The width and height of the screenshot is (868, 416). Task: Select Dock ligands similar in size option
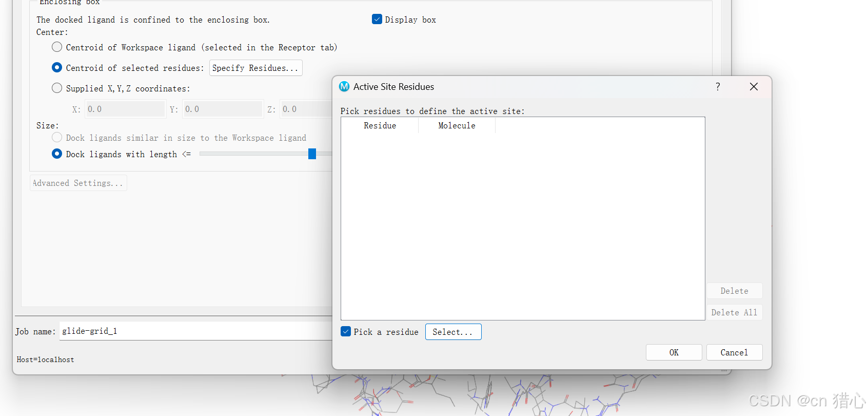click(x=57, y=138)
